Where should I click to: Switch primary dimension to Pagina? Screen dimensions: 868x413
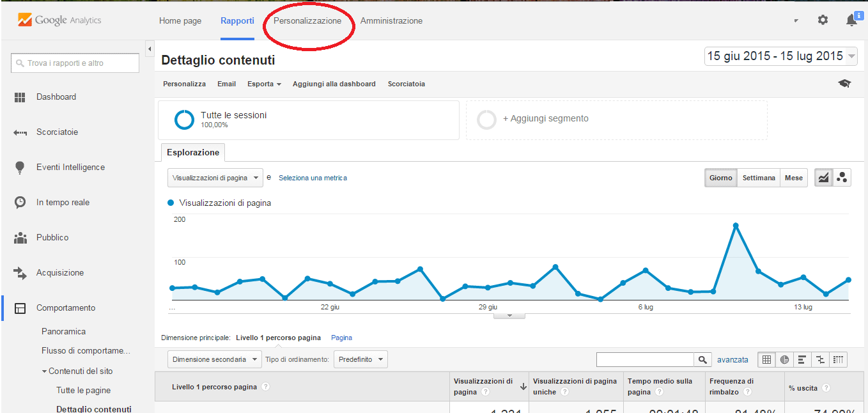[x=341, y=338]
